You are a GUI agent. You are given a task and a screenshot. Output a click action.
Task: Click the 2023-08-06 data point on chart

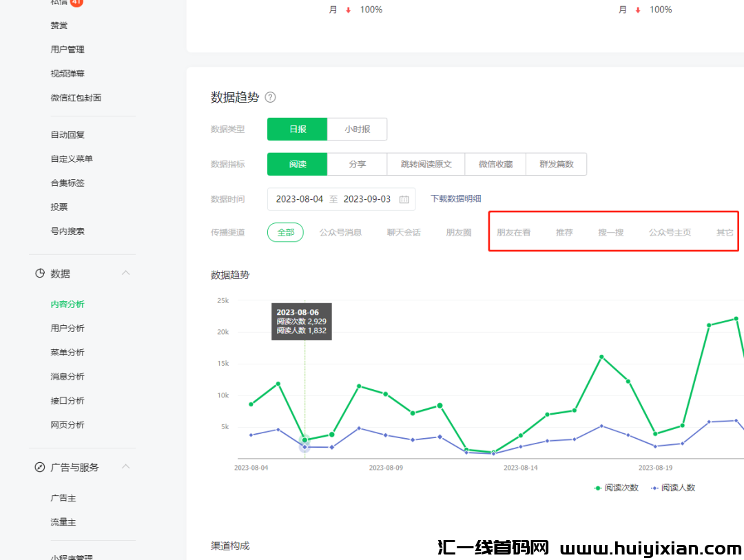[x=304, y=439]
